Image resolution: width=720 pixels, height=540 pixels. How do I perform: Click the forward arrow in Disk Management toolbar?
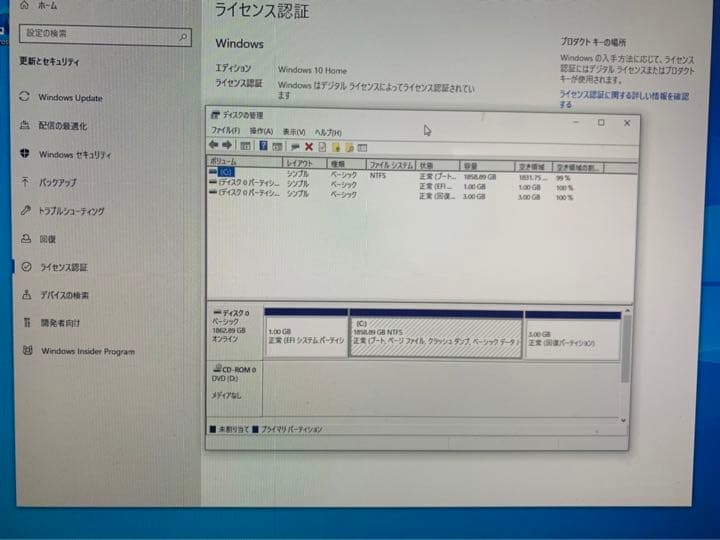point(227,145)
